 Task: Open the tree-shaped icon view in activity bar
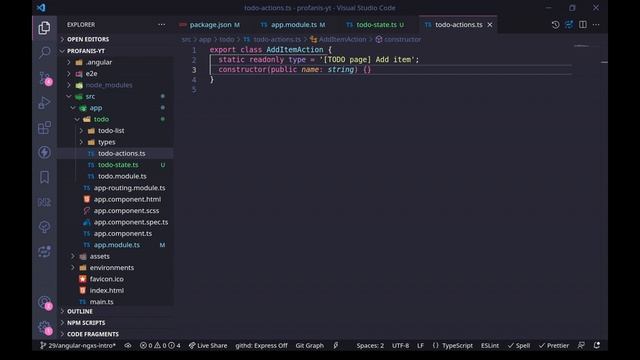coord(44,227)
